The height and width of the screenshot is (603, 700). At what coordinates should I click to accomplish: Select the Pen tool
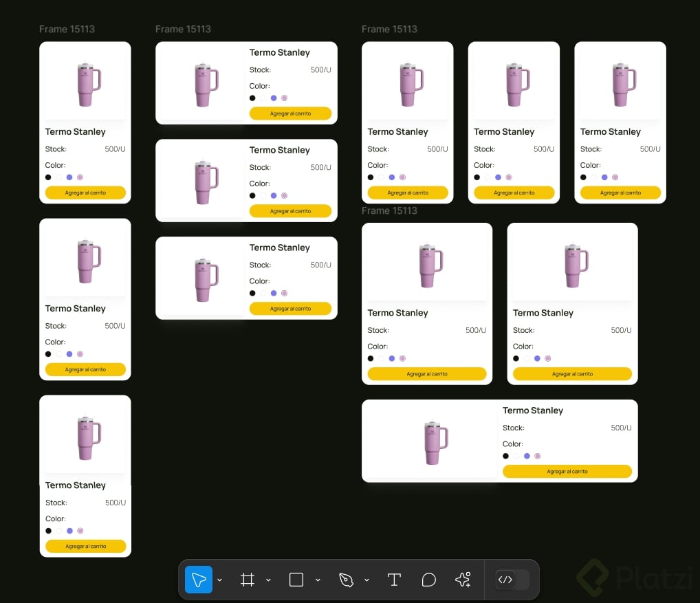coord(346,580)
